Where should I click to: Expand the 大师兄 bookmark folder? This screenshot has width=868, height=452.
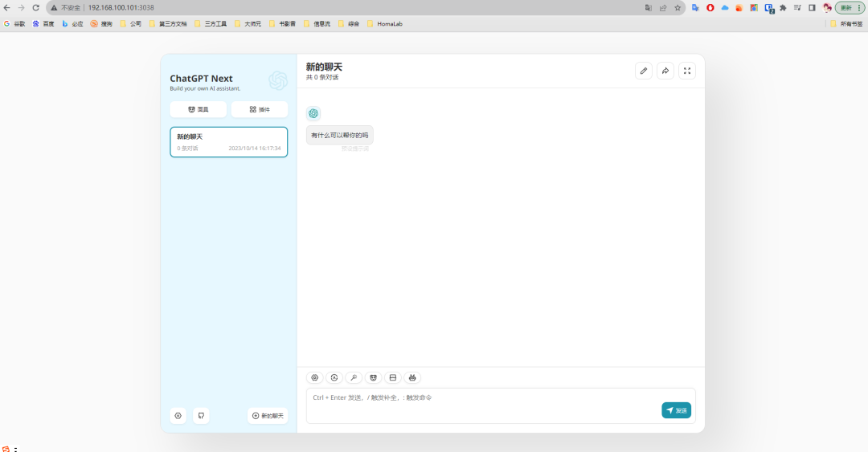point(248,24)
